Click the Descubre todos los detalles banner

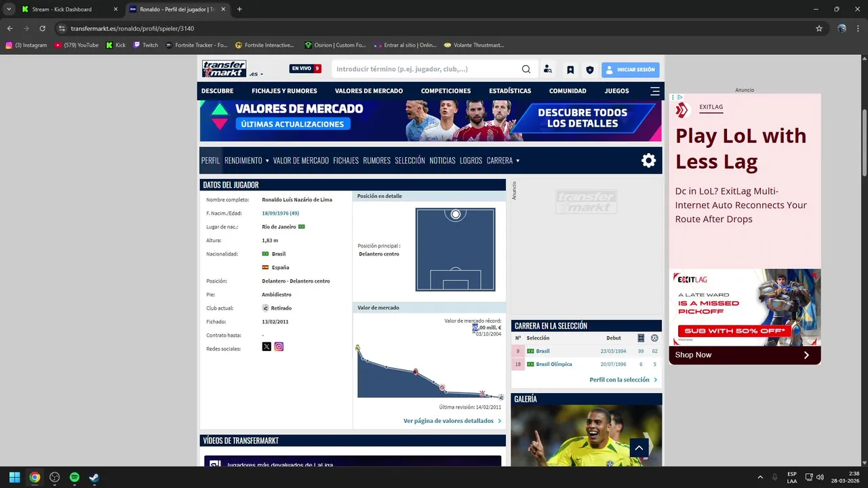583,118
